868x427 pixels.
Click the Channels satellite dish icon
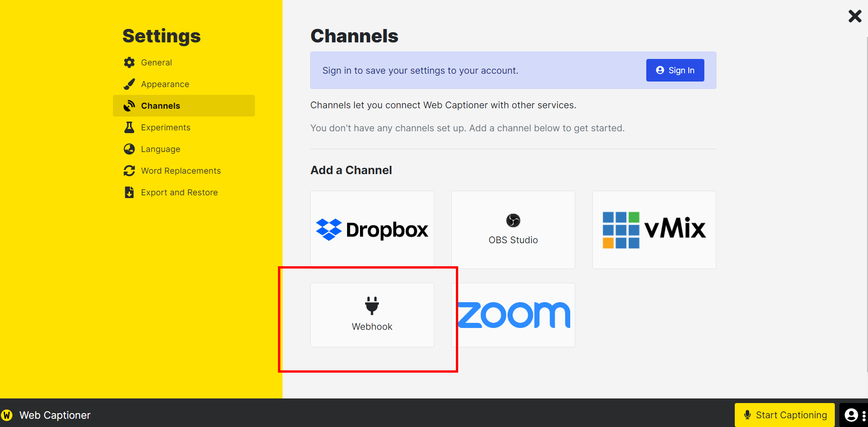click(130, 106)
